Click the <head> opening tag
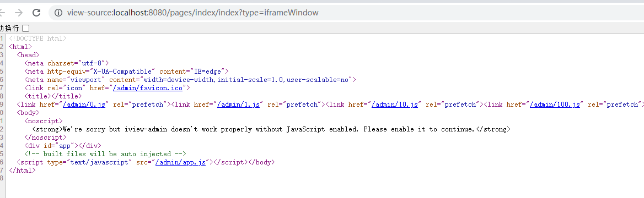 tap(28, 54)
